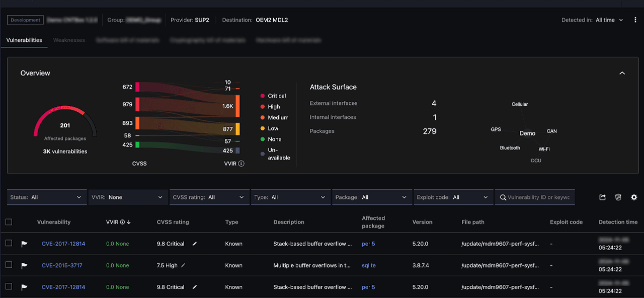Image resolution: width=644 pixels, height=298 pixels.
Task: Click the icon between export and gear
Action: pos(618,197)
